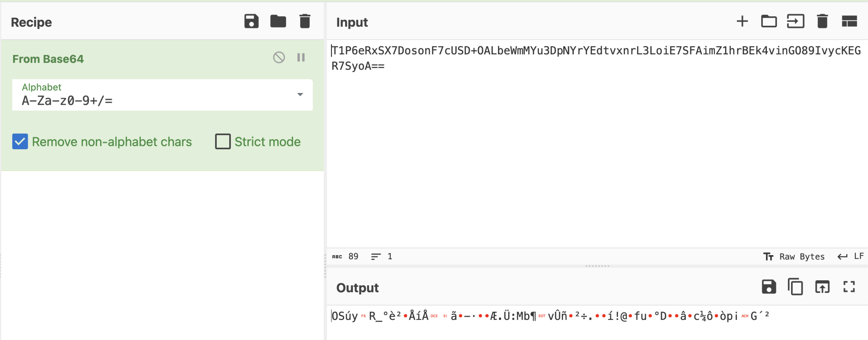Clear recipe with trash icon
868x340 pixels.
pos(305,21)
